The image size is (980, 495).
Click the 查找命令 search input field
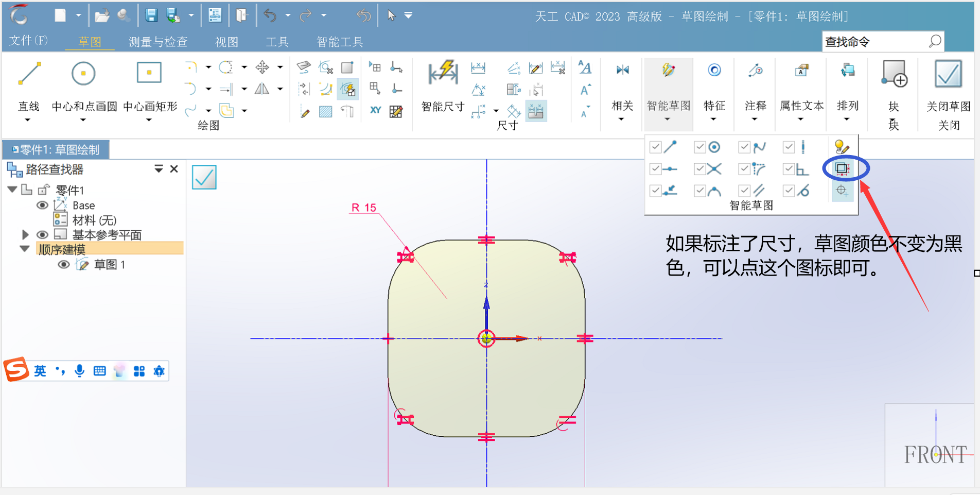(x=883, y=42)
